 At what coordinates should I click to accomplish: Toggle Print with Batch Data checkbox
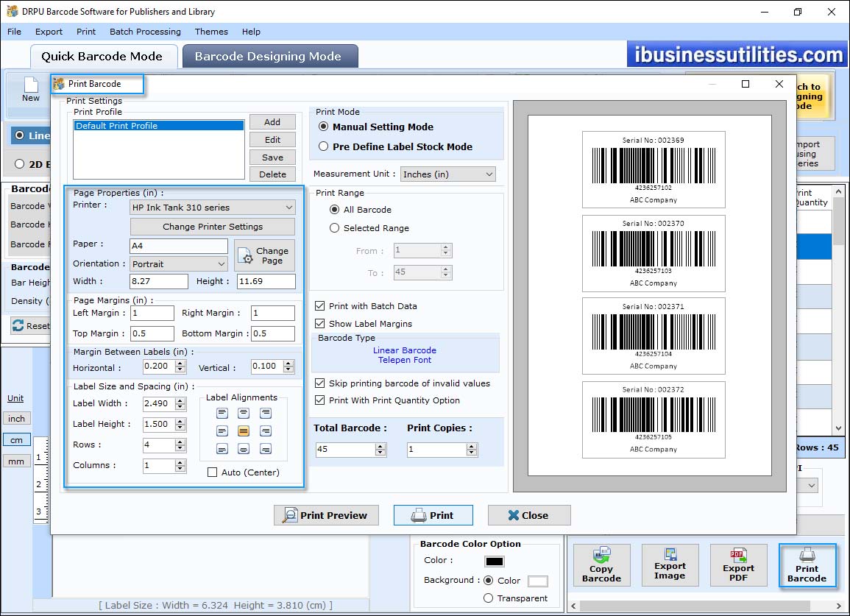320,306
